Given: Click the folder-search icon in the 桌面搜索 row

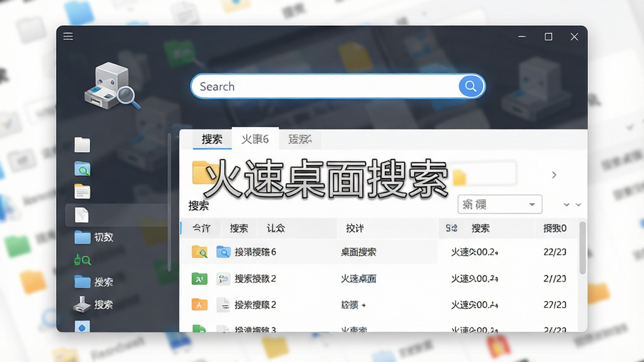Looking at the screenshot, I should [199, 251].
